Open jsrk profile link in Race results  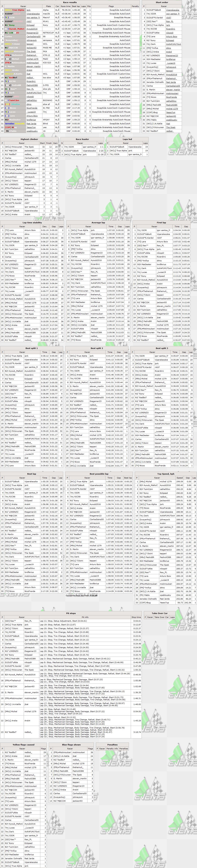pos(28,10)
